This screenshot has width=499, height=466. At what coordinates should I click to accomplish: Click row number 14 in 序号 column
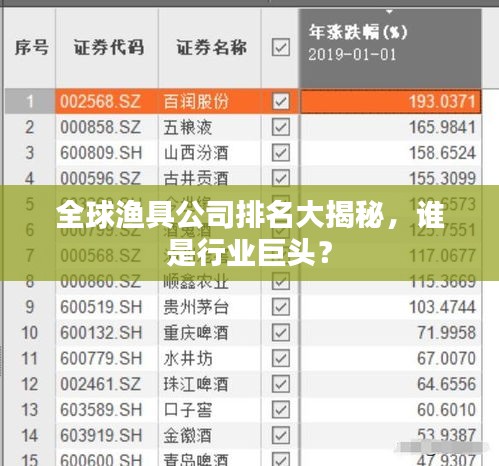click(29, 435)
